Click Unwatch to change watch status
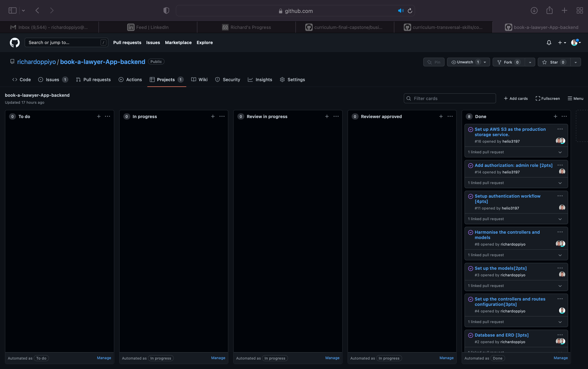Screen dimensions: 588x369 (x=465, y=62)
